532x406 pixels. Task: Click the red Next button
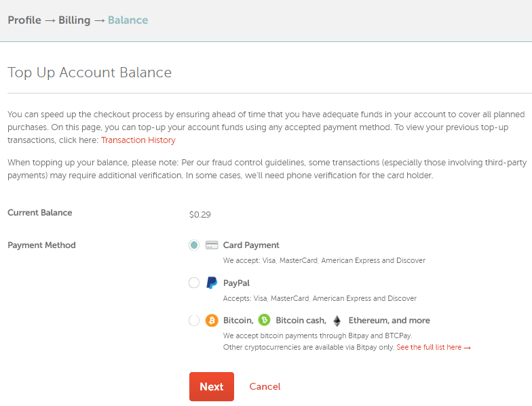212,386
